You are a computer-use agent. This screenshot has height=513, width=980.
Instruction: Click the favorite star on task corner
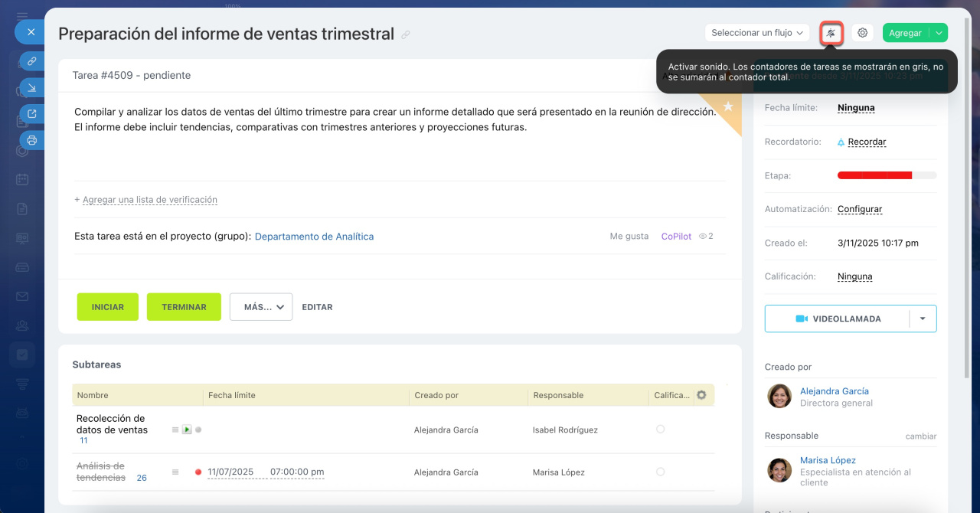click(728, 106)
